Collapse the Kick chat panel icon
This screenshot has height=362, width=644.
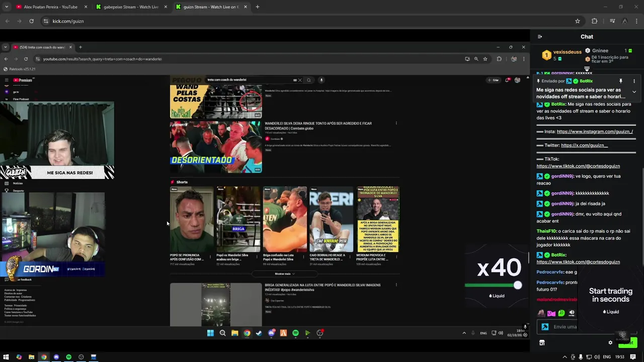click(540, 37)
